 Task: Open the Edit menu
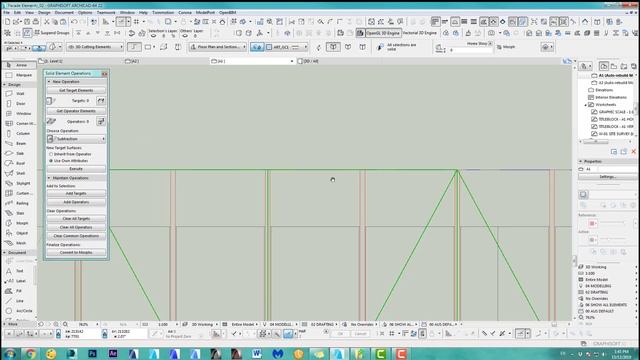(x=17, y=13)
